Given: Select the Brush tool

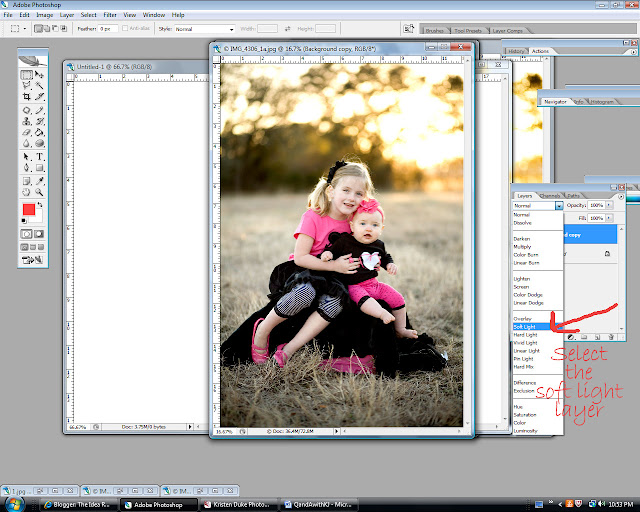Looking at the screenshot, I should [39, 110].
